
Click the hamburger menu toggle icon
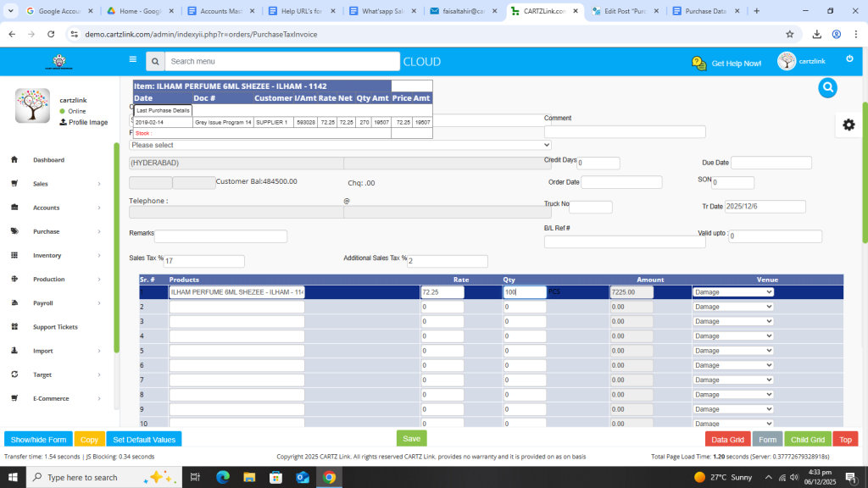pyautogui.click(x=132, y=60)
